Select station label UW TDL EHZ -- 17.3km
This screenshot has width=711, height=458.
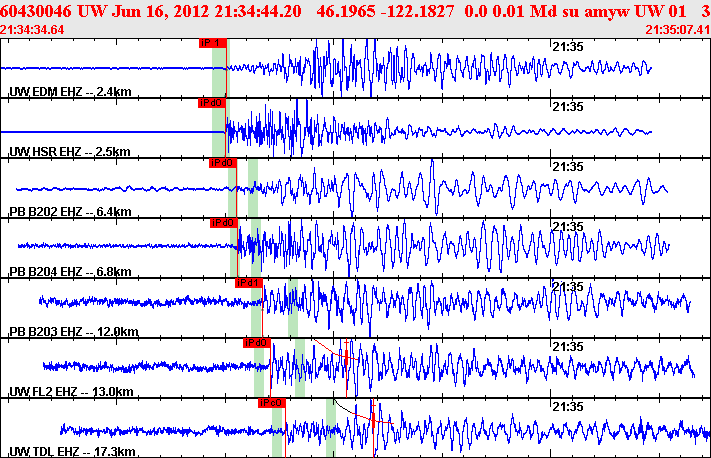pyautogui.click(x=72, y=451)
